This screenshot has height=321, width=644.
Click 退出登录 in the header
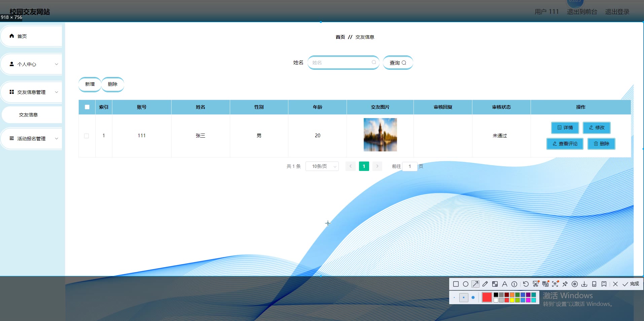617,12
